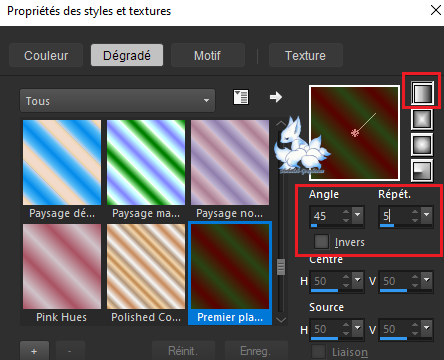
Task: Increase the Répét. spinner value
Action: click(415, 211)
